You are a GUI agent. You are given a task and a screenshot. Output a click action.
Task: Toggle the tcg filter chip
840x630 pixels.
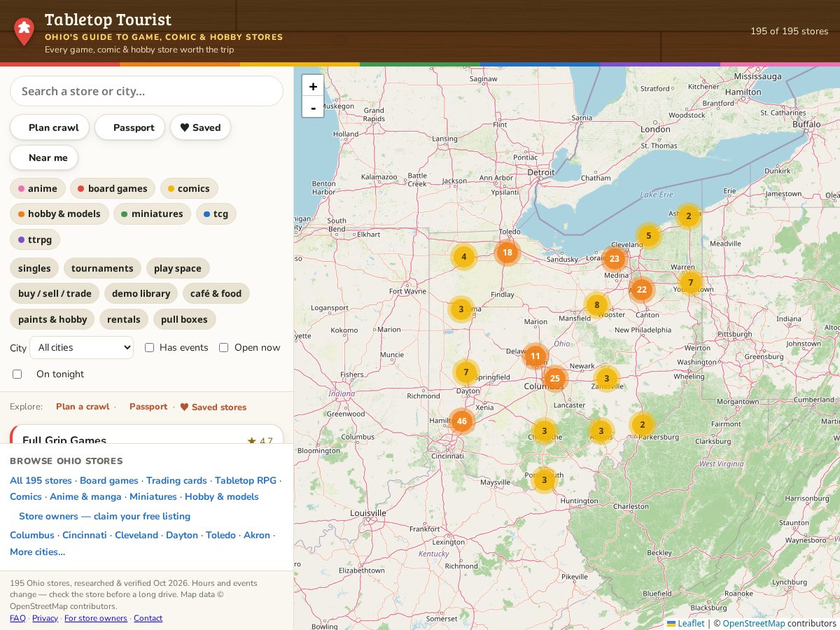[x=216, y=213]
